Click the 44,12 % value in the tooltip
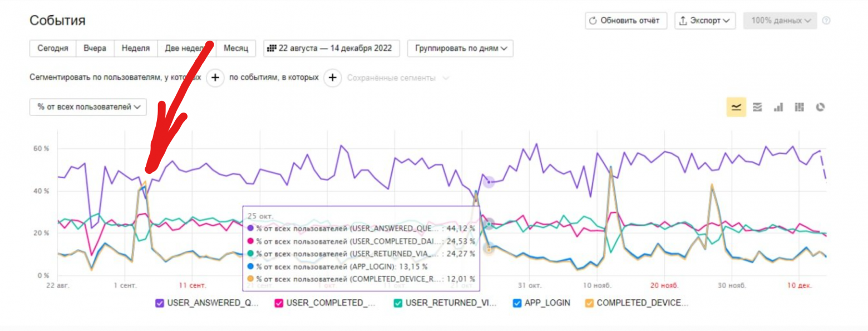Image resolution: width=868 pixels, height=331 pixels. [460, 228]
